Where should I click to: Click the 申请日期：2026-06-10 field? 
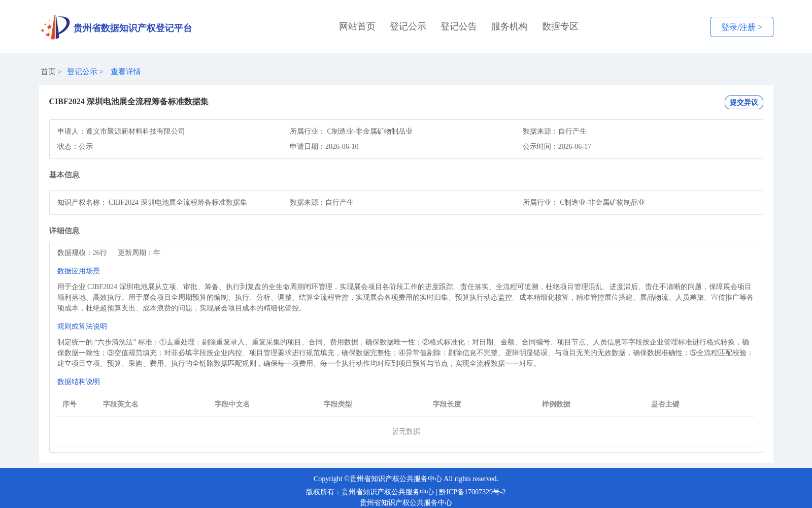[324, 147]
